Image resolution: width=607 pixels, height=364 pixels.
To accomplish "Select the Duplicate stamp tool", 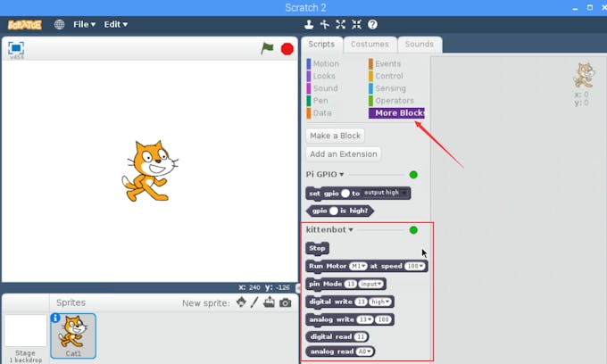I will pyautogui.click(x=309, y=24).
